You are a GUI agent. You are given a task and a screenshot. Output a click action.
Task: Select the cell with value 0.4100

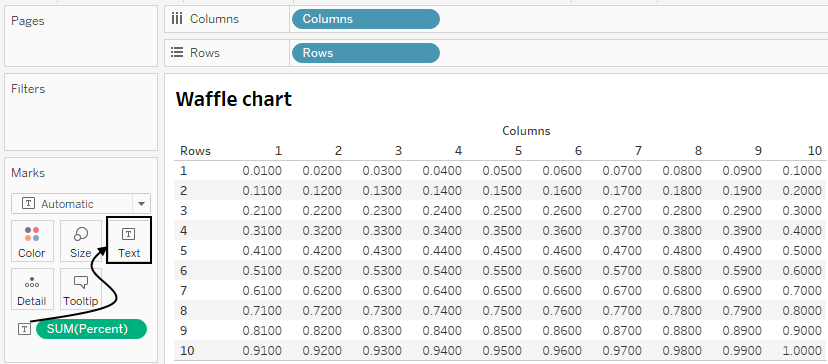(262, 251)
